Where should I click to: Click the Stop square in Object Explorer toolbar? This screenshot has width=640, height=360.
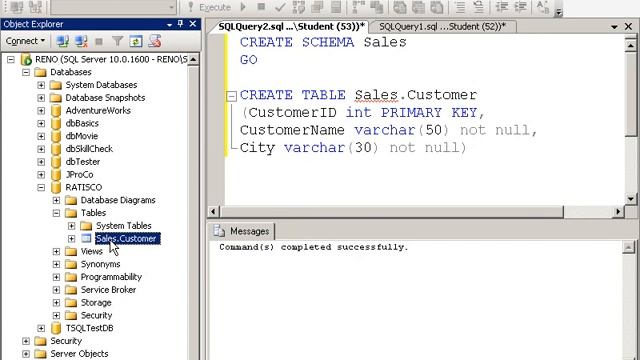click(x=99, y=41)
